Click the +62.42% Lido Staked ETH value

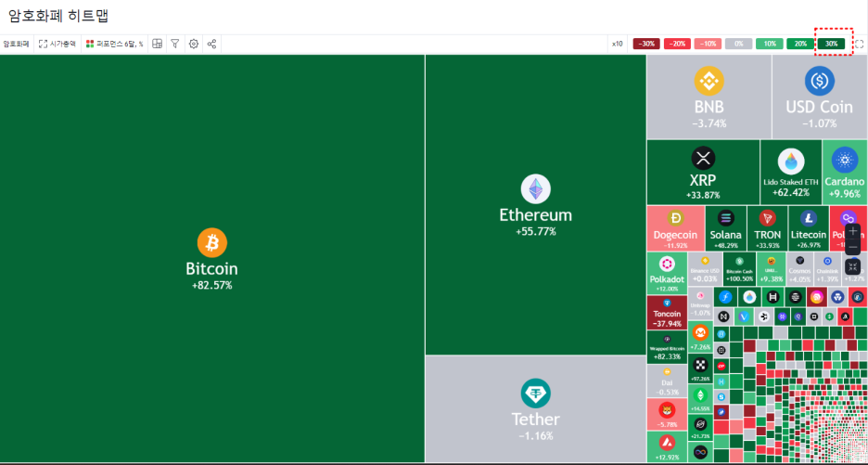point(791,193)
